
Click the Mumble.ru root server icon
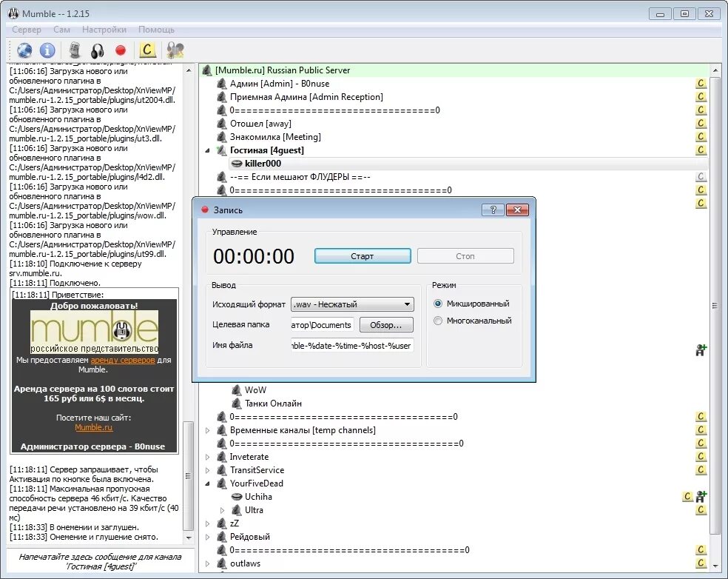(x=206, y=70)
